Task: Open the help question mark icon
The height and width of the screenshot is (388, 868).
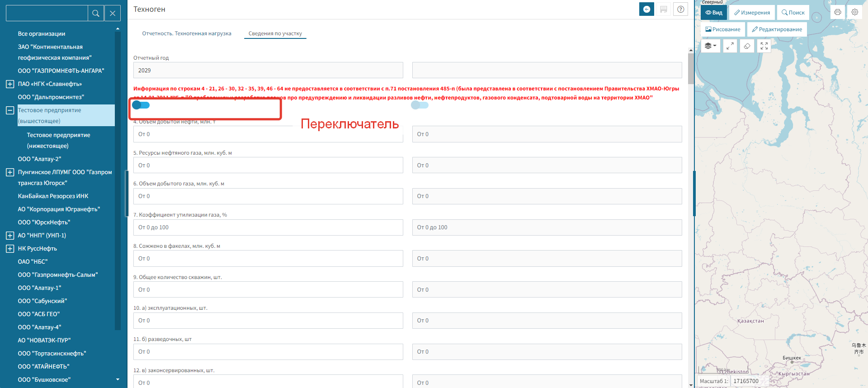Action: coord(680,9)
